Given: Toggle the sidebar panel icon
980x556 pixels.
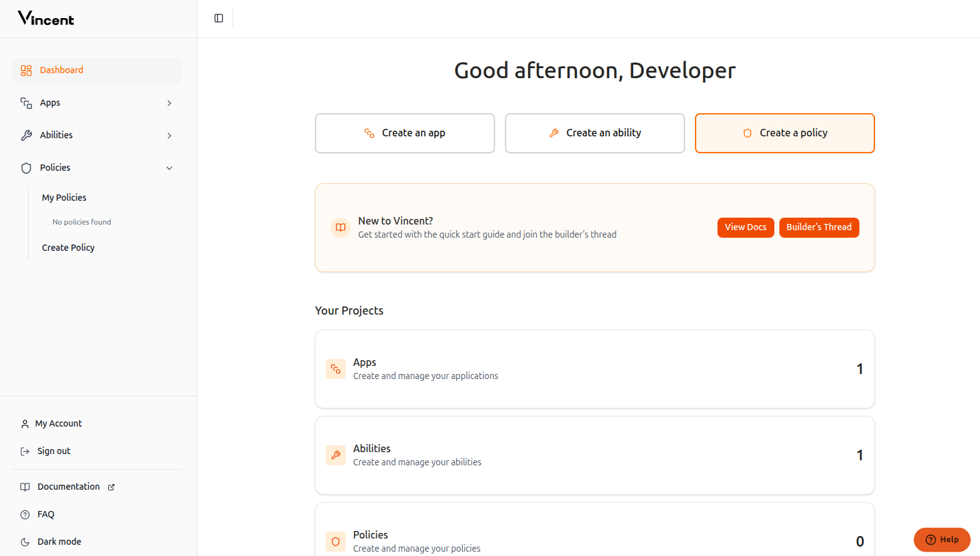Looking at the screenshot, I should tap(219, 18).
